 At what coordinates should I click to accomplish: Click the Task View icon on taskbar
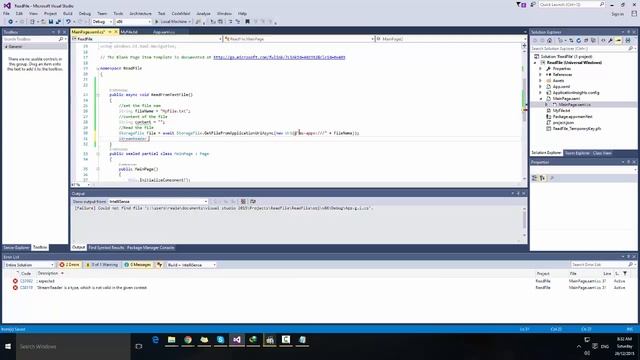(139, 347)
